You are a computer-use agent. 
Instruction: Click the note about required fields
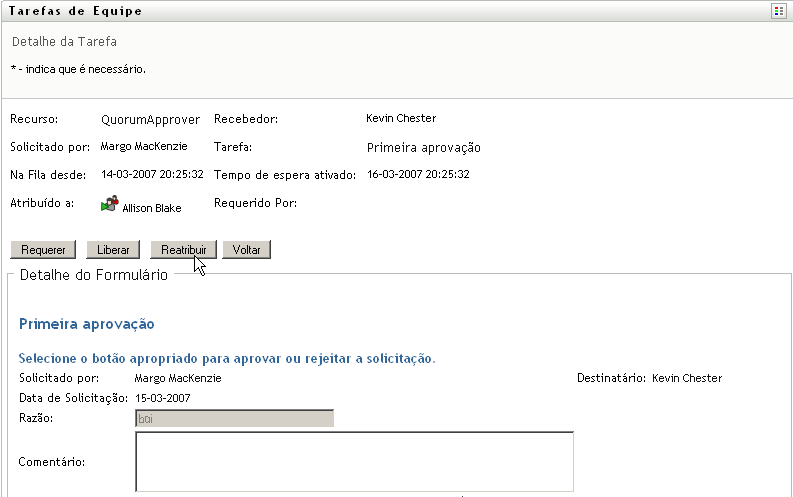[x=78, y=69]
